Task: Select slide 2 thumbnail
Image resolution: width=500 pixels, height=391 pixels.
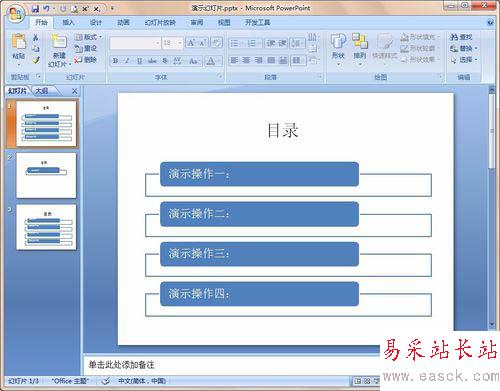Action: point(46,175)
